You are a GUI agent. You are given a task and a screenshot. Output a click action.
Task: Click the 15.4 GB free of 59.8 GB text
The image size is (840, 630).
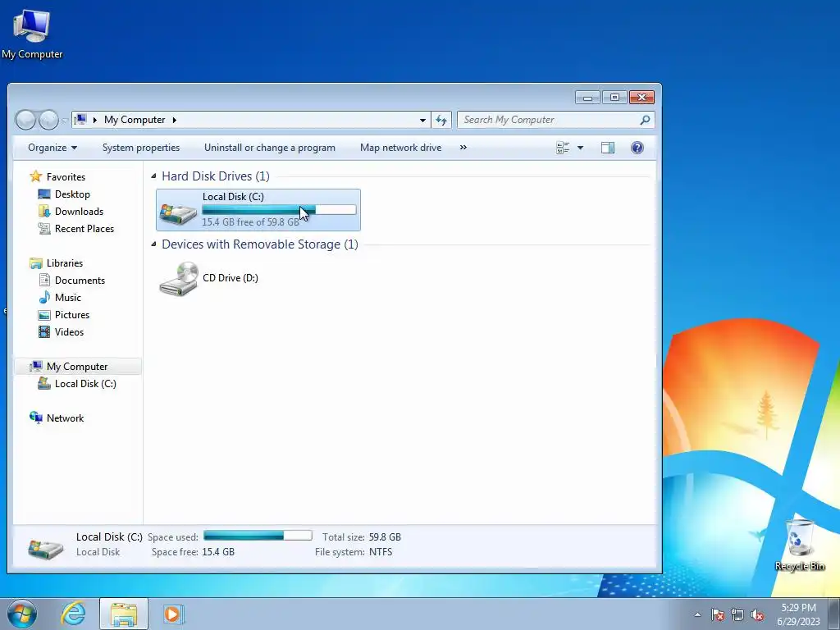[250, 221]
